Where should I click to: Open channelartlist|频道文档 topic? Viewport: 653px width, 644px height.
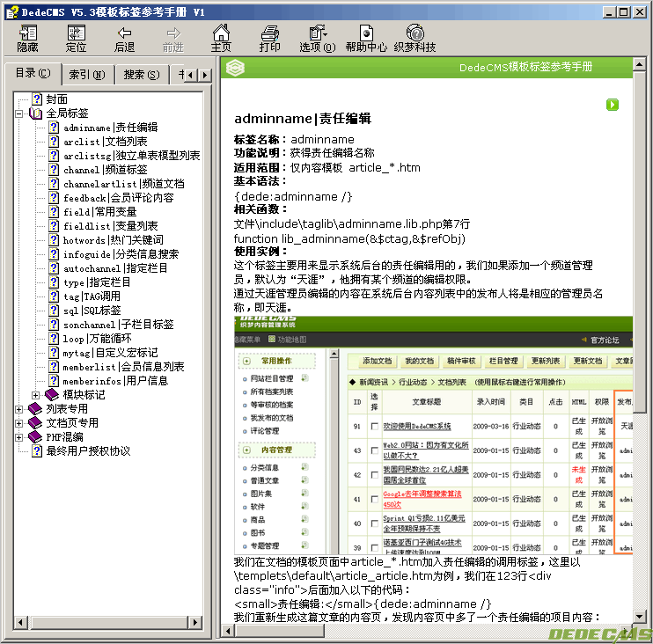click(124, 184)
